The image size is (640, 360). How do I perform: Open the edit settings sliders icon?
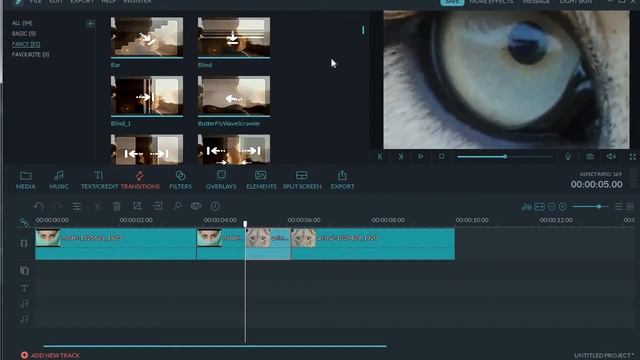pyautogui.click(x=77, y=206)
